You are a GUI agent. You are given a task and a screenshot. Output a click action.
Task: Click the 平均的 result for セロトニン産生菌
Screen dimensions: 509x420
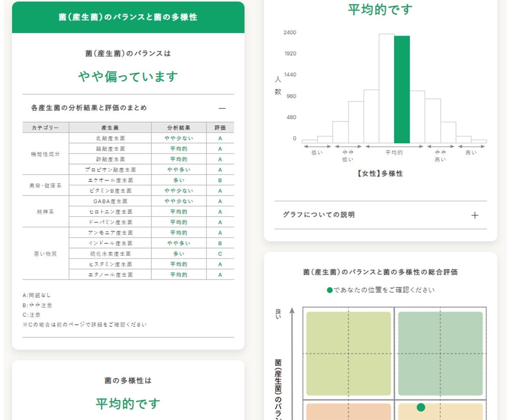click(179, 212)
